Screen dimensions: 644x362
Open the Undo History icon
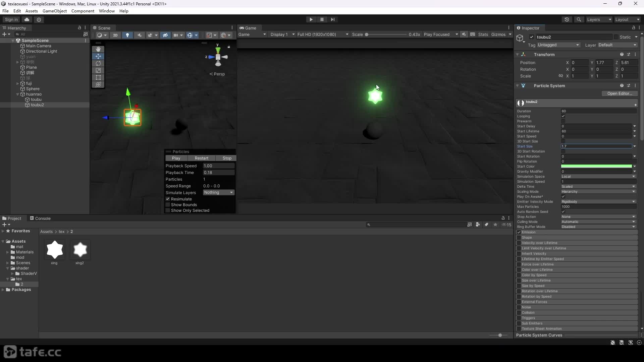[567, 19]
